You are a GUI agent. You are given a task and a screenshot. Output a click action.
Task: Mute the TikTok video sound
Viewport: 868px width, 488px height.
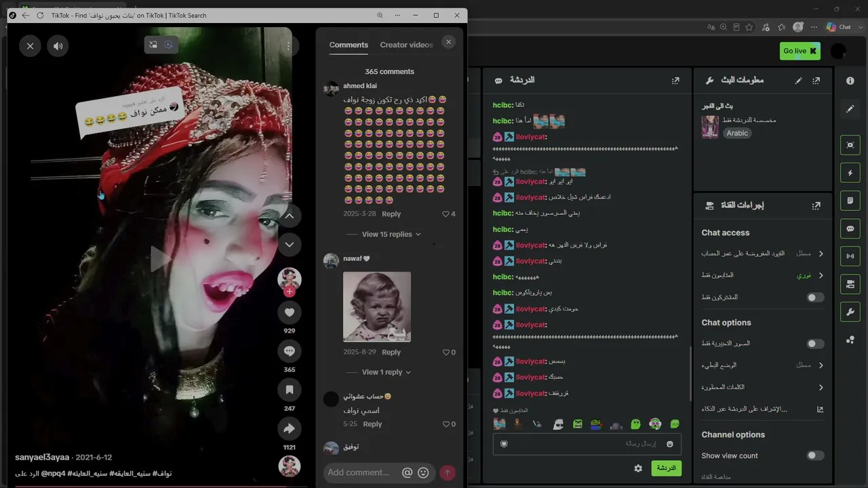coord(58,46)
